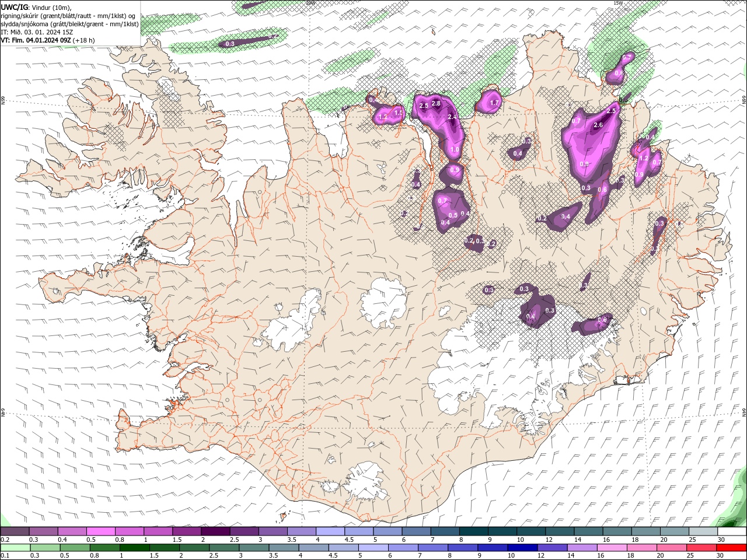The height and width of the screenshot is (560, 747).
Task: Click the light blue 5–6 rain scale swatch
Action: pos(374,547)
